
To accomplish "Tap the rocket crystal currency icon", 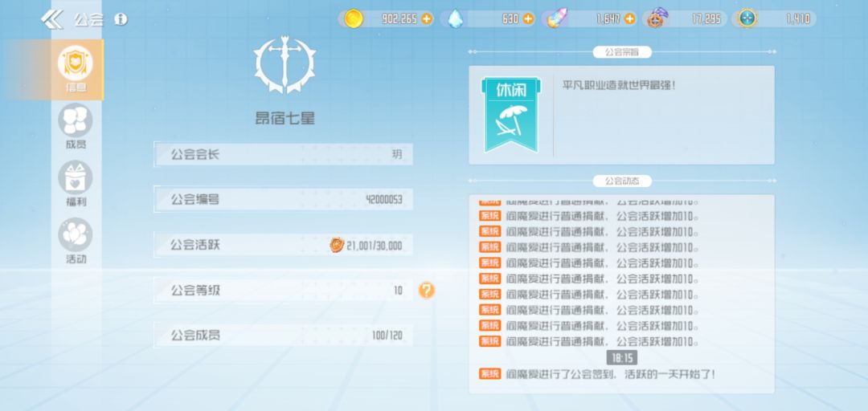I will 556,18.
